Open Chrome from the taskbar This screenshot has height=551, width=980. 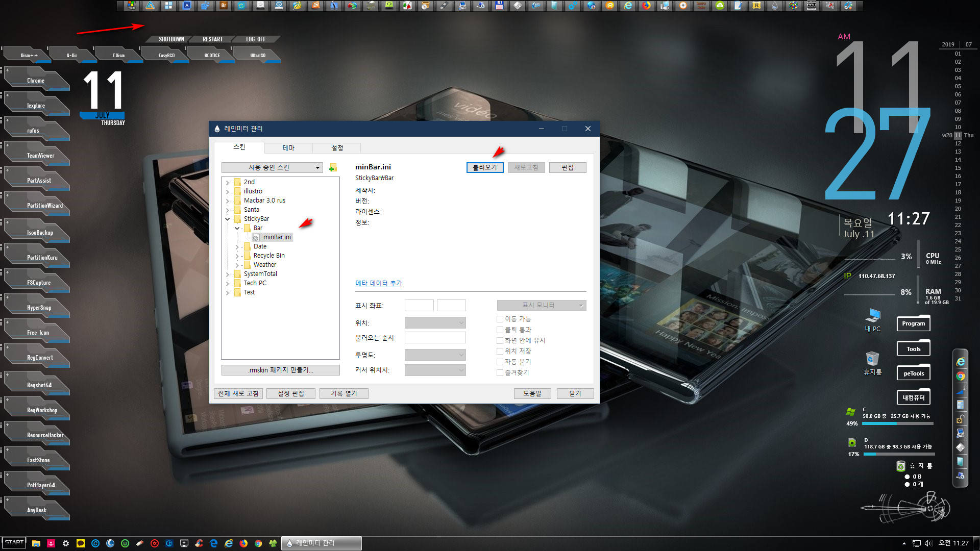pos(258,543)
